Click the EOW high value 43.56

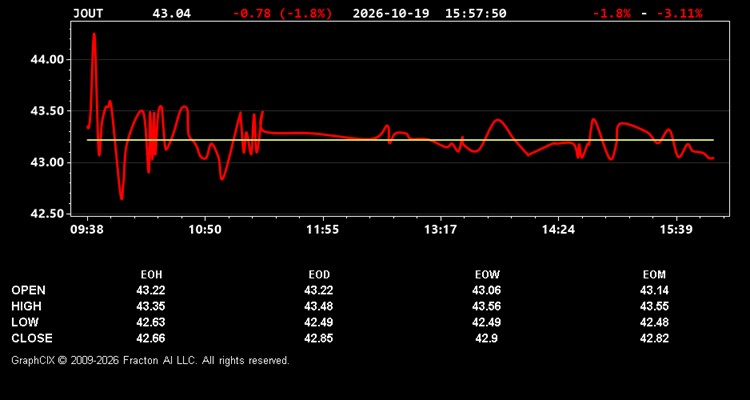486,306
